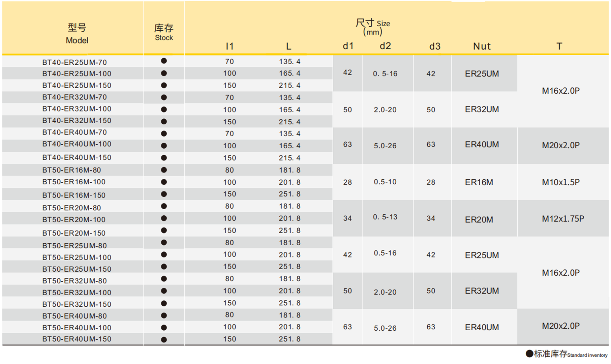This screenshot has height=364, width=611.
Task: Click the Nut column header
Action: (x=482, y=46)
